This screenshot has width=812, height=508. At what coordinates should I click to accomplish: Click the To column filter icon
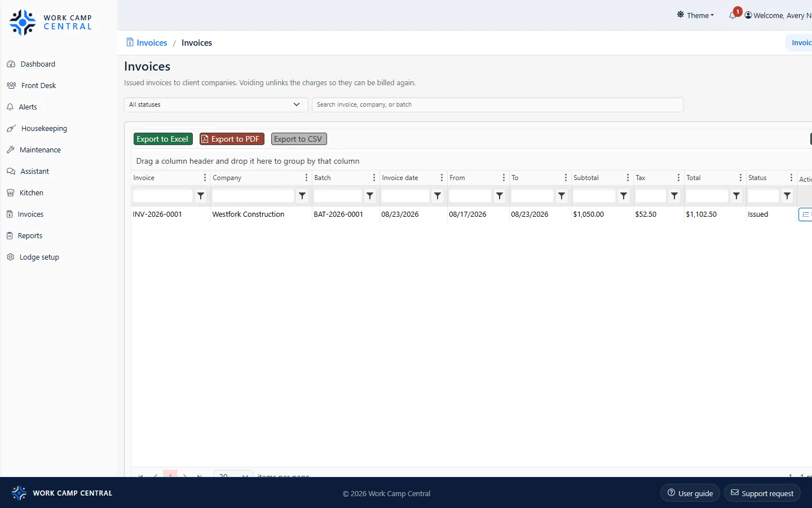562,196
